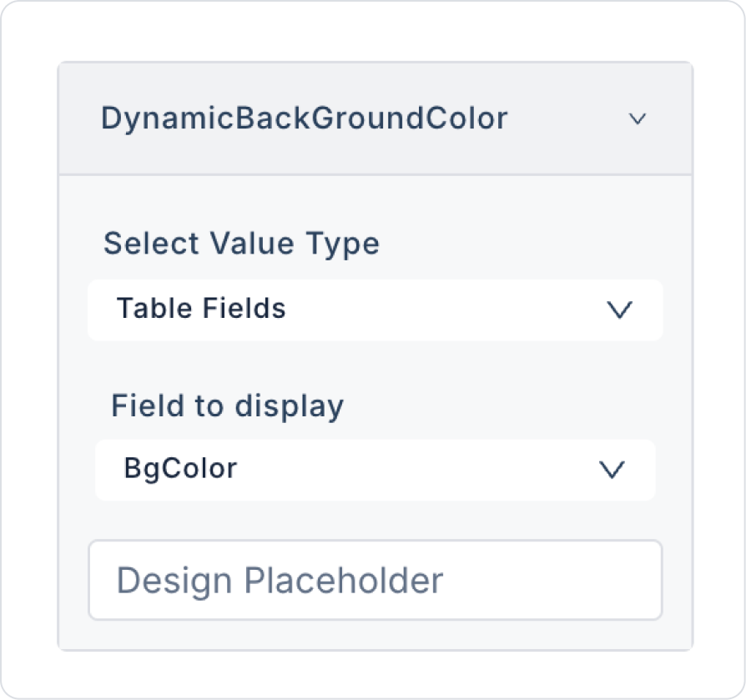
Task: Click inside Design Placeholder text box
Action: point(542,580)
